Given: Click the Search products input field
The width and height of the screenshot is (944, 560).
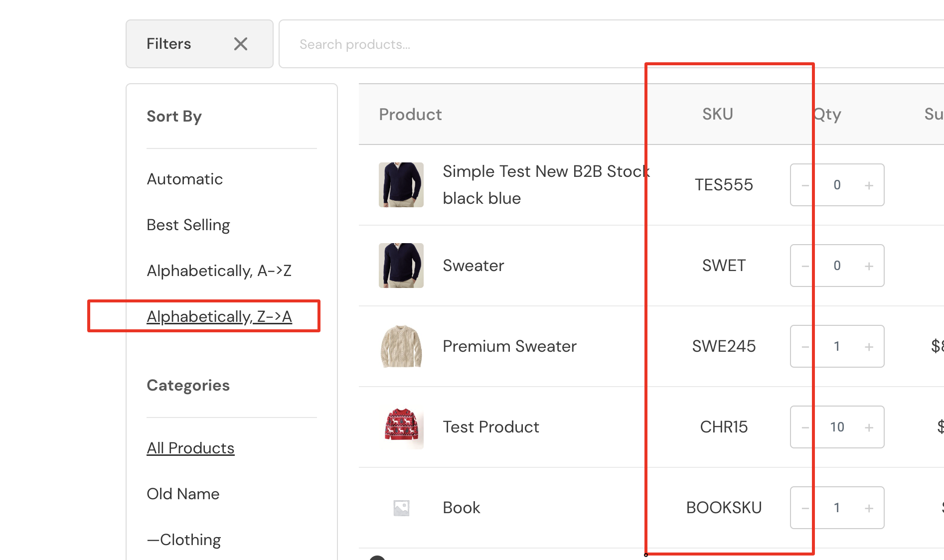Looking at the screenshot, I should tap(611, 44).
